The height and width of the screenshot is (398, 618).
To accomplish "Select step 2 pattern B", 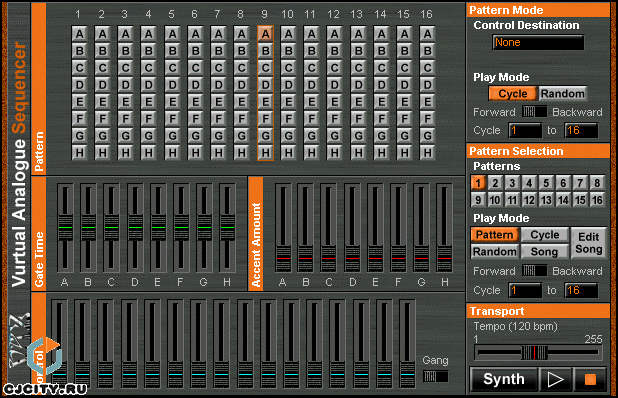I will click(102, 51).
